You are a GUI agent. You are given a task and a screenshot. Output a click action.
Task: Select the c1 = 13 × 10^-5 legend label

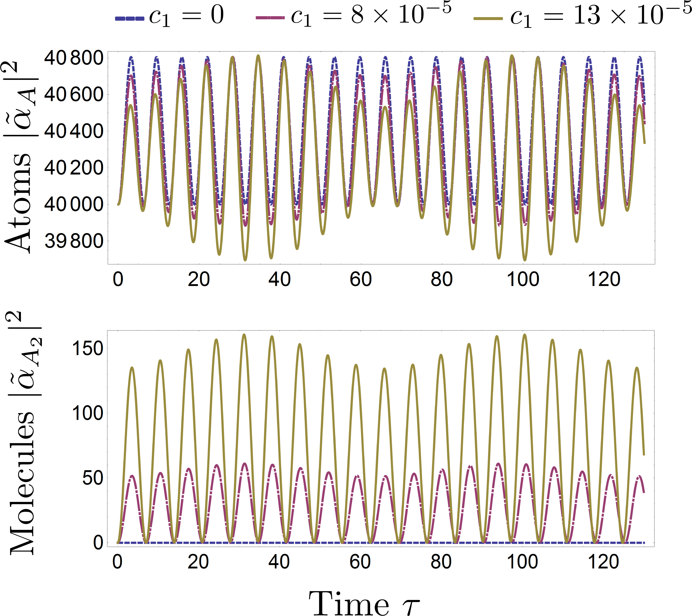tap(601, 15)
